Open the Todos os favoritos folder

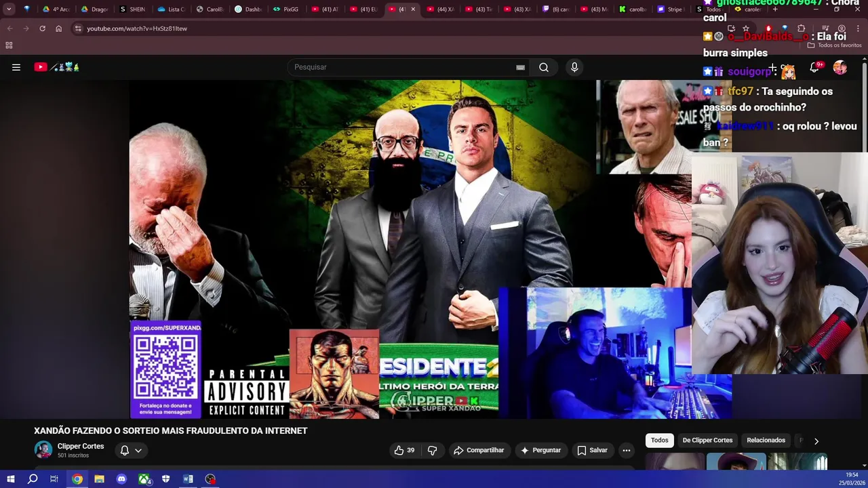coord(835,45)
